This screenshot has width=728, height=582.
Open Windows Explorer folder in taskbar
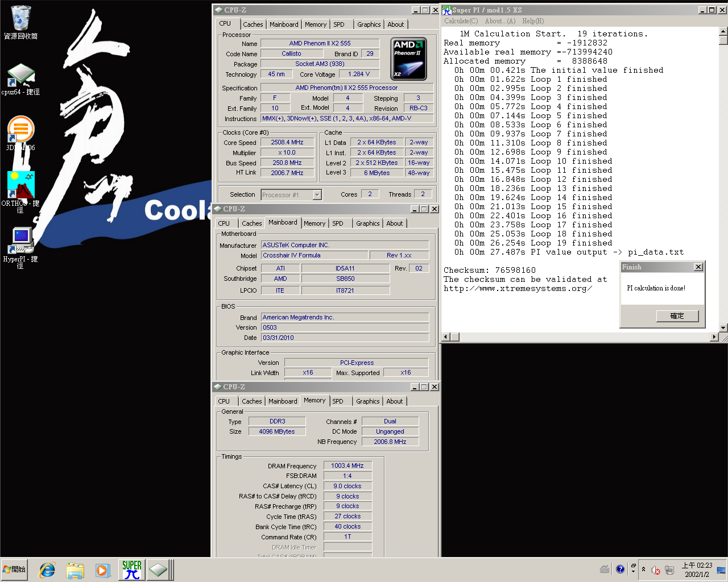75,569
